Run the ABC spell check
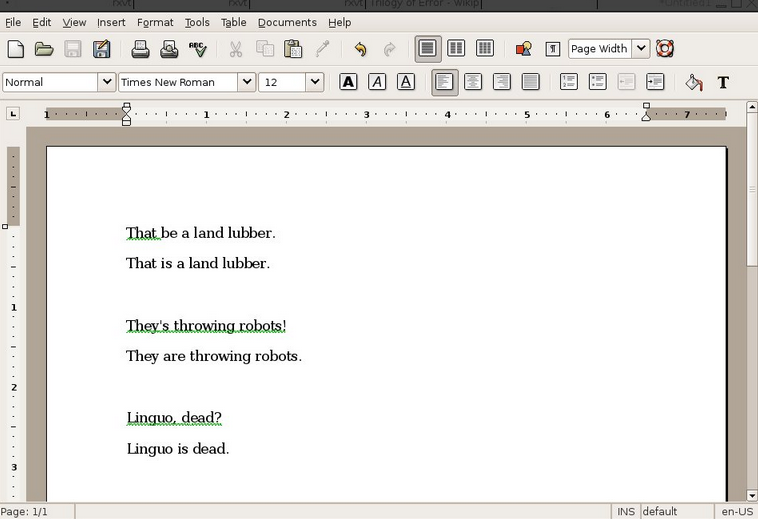The width and height of the screenshot is (758, 519). tap(198, 49)
